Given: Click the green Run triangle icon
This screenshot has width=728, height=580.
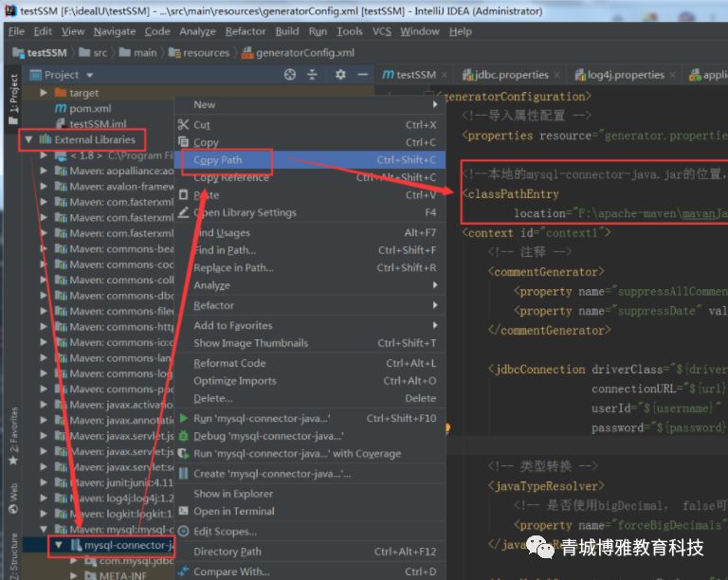Looking at the screenshot, I should pos(183,418).
